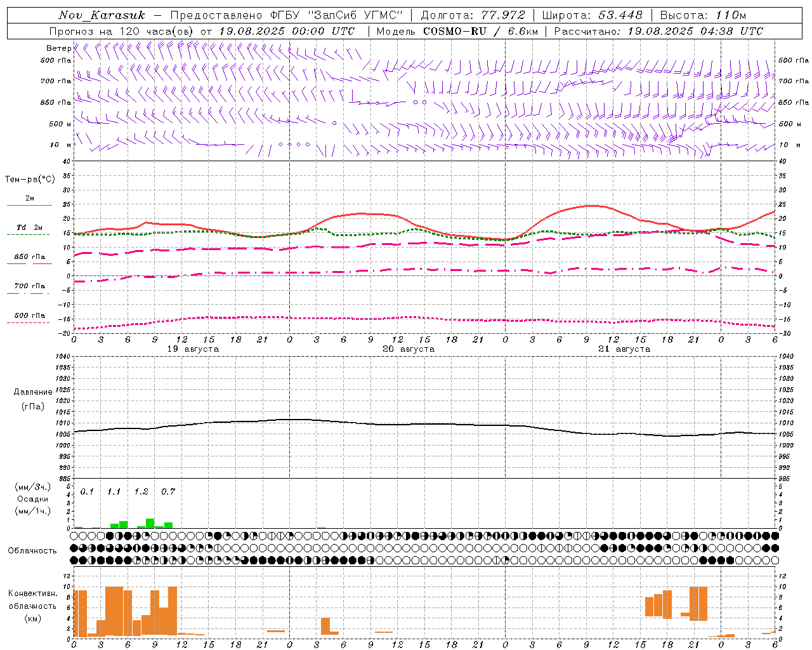Click the precipitation total 1.1
The image size is (812, 650).
point(114,492)
